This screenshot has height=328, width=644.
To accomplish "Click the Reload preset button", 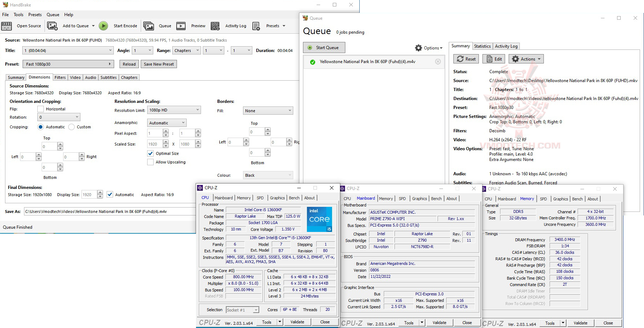I will [x=129, y=64].
